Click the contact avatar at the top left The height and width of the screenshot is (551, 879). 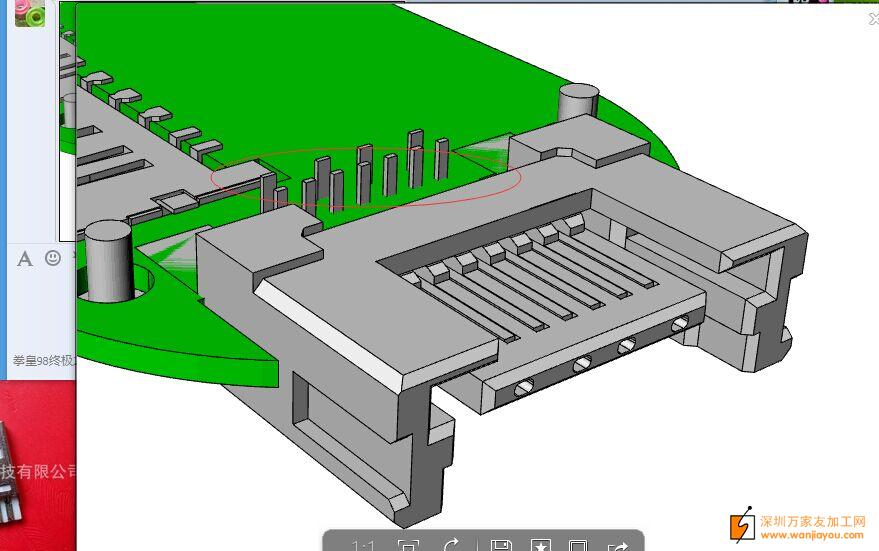30,13
